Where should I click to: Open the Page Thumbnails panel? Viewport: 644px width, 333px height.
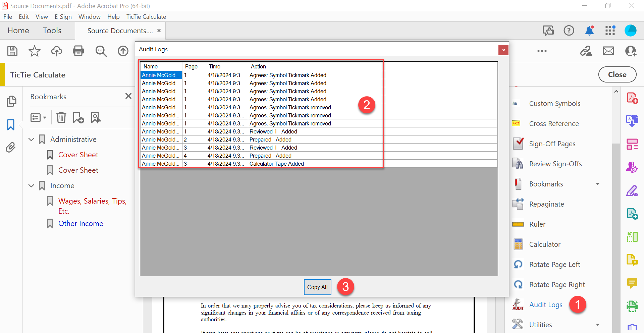[x=11, y=101]
